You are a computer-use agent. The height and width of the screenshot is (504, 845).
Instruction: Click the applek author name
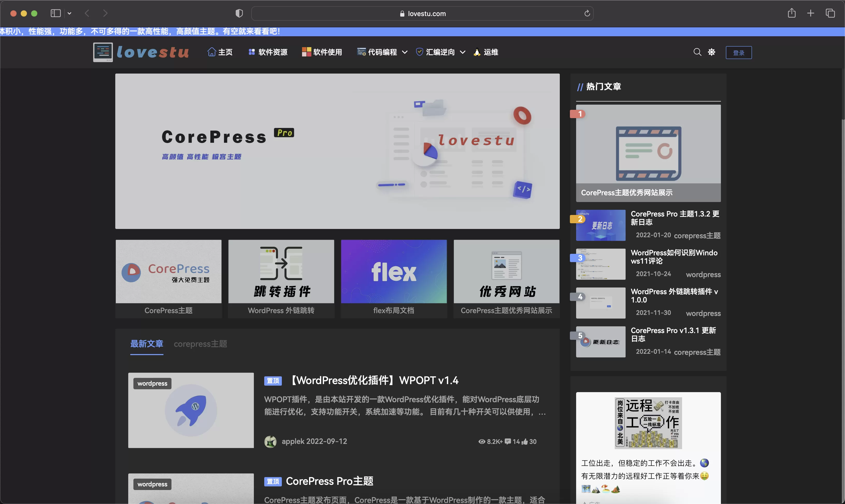293,441
